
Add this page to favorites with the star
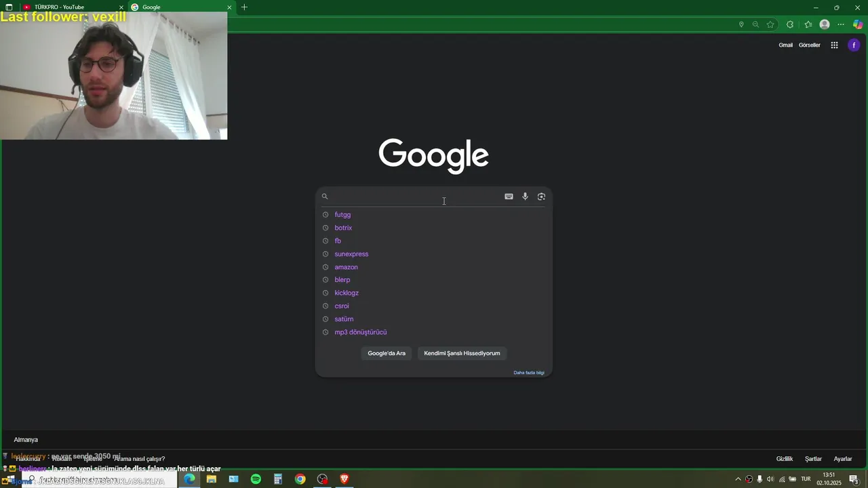[770, 24]
